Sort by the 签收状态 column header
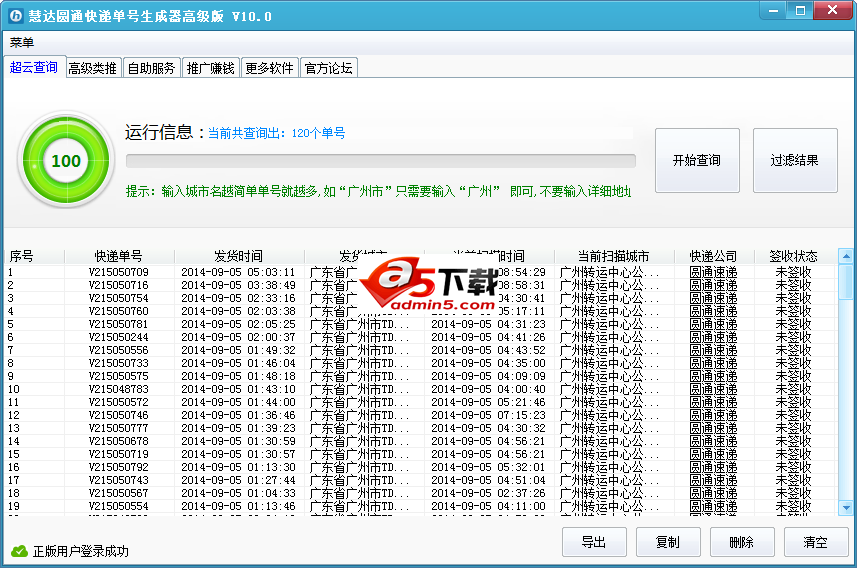 [794, 256]
